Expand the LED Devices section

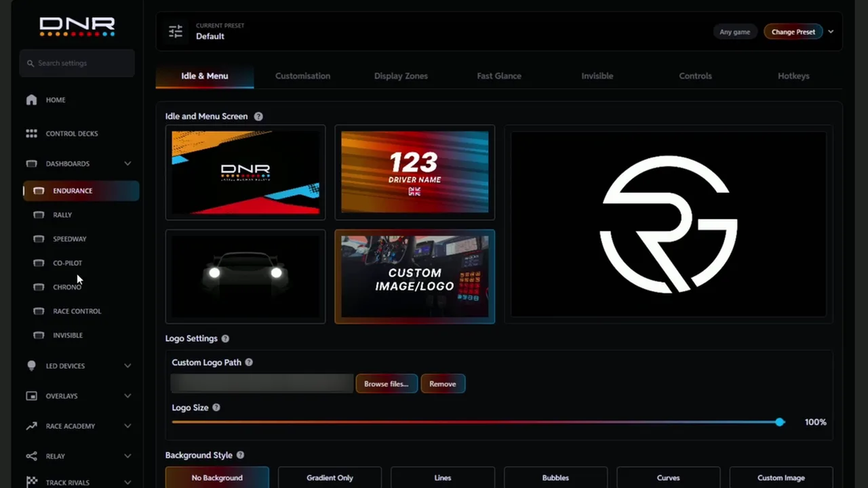coord(127,366)
